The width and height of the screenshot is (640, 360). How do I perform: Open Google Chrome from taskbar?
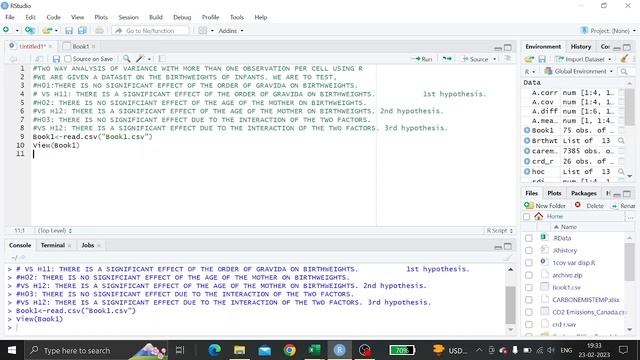[x=290, y=350]
